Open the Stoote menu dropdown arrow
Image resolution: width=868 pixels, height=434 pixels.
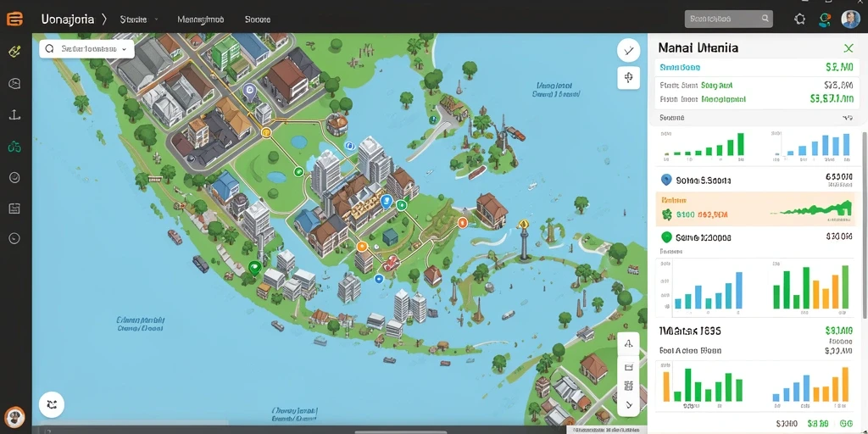click(156, 19)
